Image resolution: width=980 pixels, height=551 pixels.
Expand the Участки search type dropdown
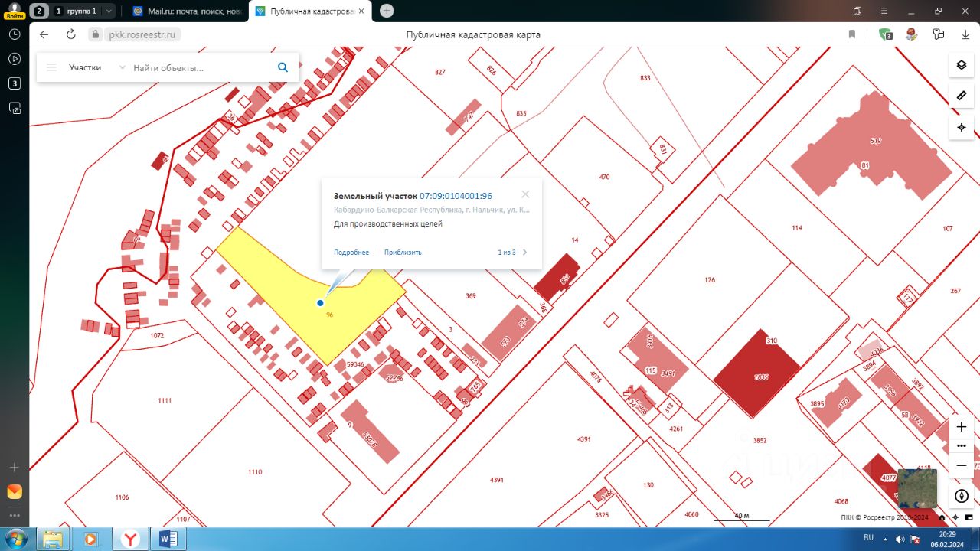(x=122, y=67)
